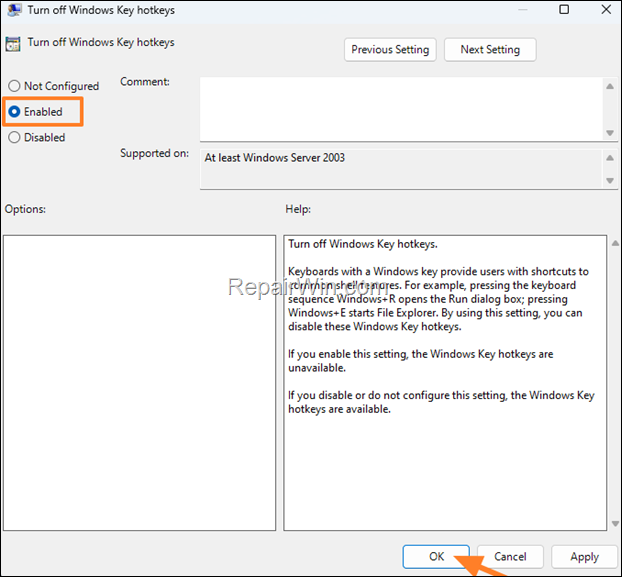Close the Turn off Windows Key hotkeys window

606,9
